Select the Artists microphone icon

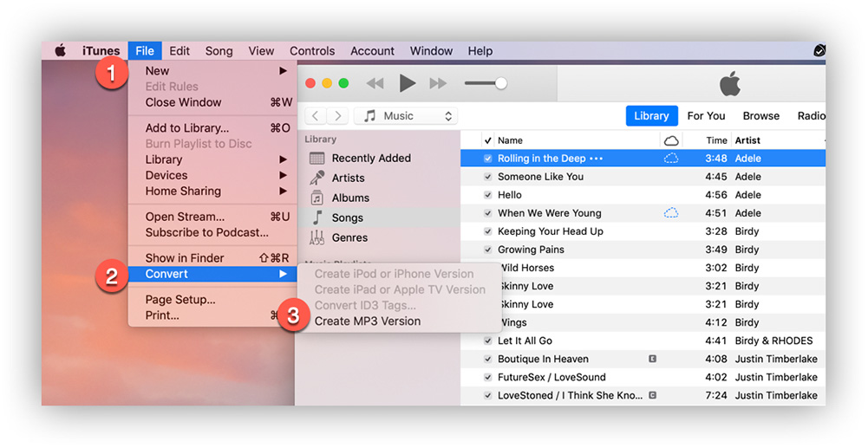pyautogui.click(x=317, y=178)
